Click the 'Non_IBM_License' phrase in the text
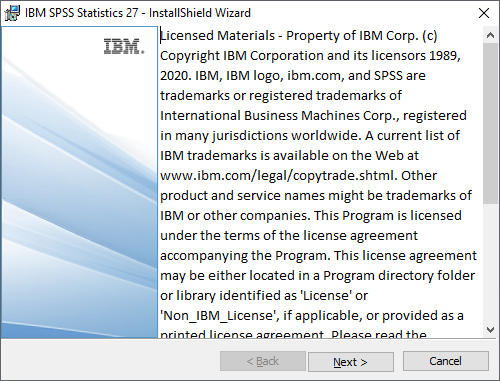This screenshot has width=500, height=381. [x=221, y=316]
